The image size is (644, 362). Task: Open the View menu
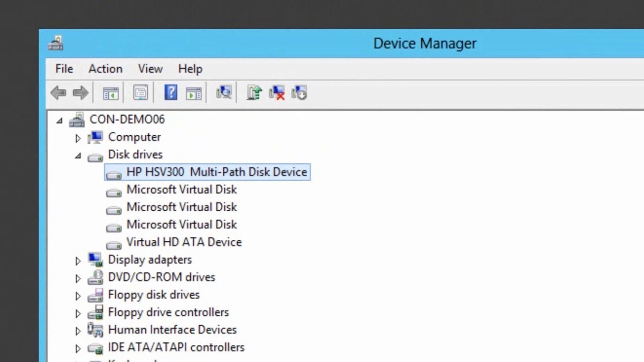pyautogui.click(x=150, y=69)
